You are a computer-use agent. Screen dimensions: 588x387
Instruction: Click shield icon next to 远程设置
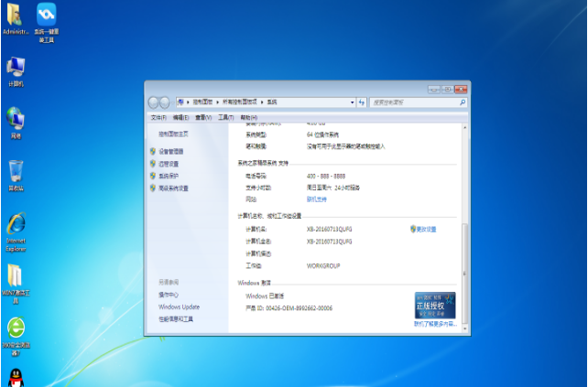click(x=153, y=164)
